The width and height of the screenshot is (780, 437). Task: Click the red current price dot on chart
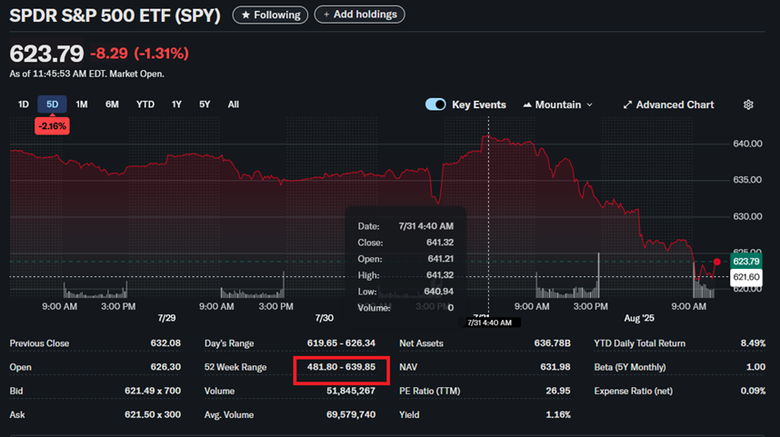(x=717, y=262)
